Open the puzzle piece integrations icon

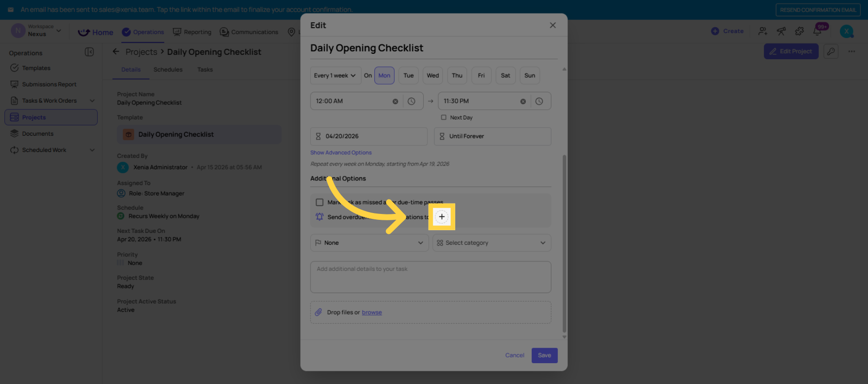click(799, 31)
